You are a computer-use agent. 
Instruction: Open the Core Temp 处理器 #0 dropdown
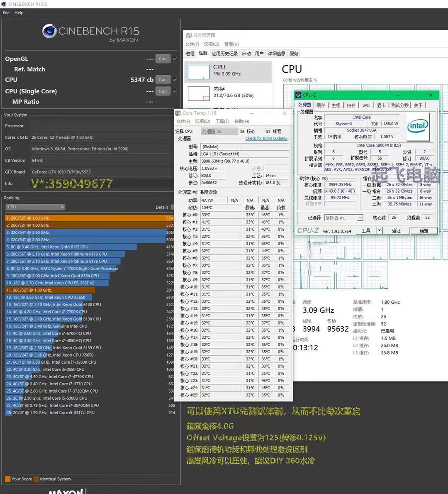click(219, 131)
